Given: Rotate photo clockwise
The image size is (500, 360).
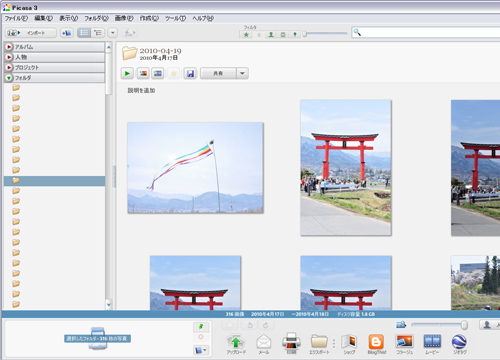Looking at the screenshot, I should pyautogui.click(x=266, y=325).
